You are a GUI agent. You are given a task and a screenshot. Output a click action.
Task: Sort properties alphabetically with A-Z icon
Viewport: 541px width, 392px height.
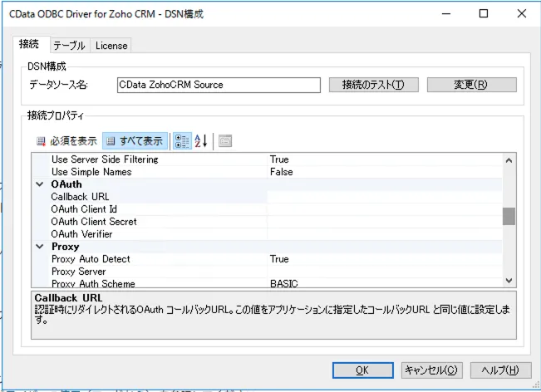201,141
